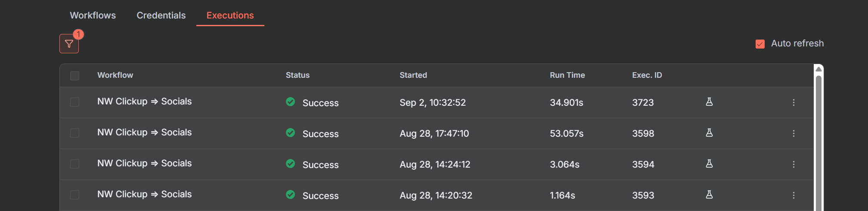Click flask icon for execution 3594
Screen dimensions: 868x211
pos(709,164)
